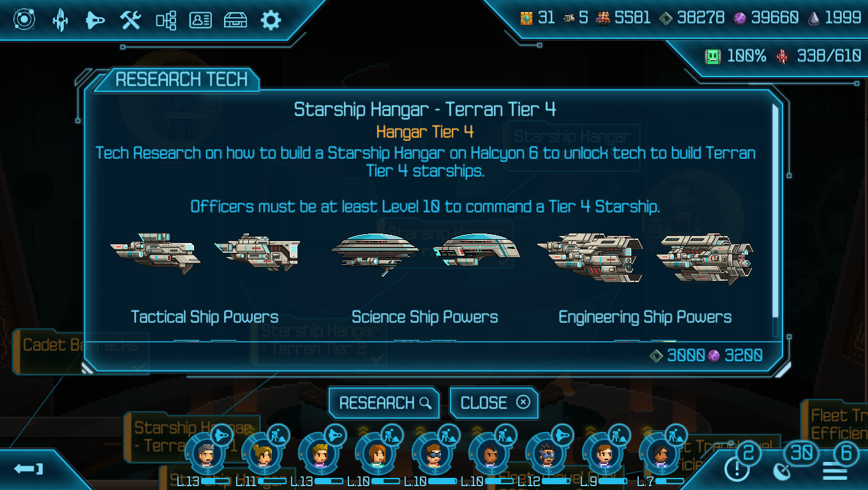The height and width of the screenshot is (490, 868).
Task: Click the Tactical Ship Powers label
Action: [204, 317]
